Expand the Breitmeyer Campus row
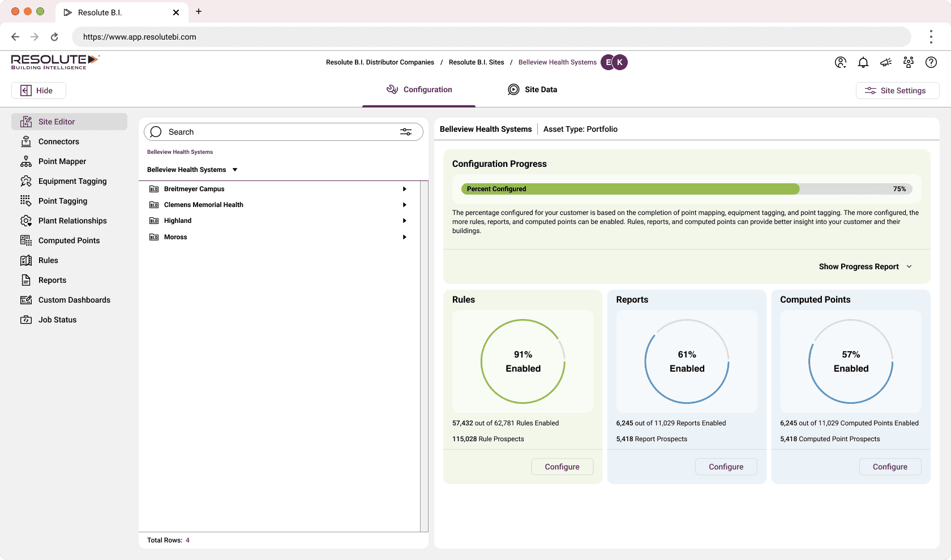This screenshot has height=560, width=951. click(x=405, y=189)
